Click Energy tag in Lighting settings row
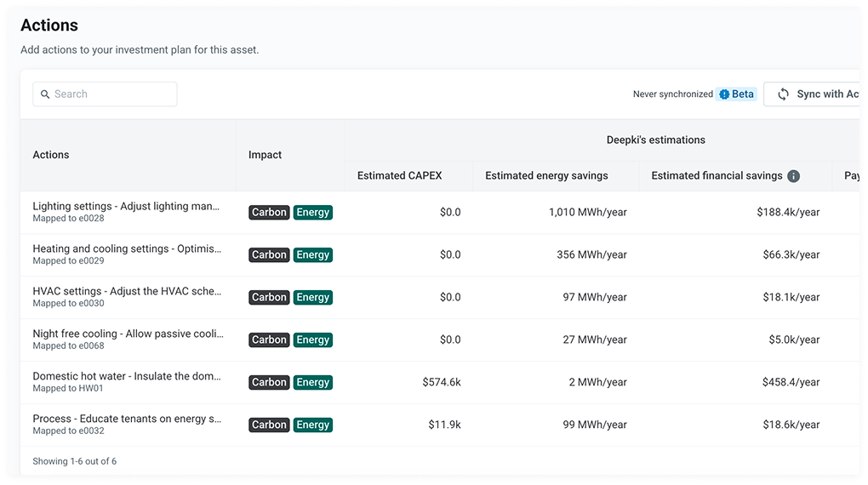Viewport: 868px width, 485px height. (x=313, y=213)
